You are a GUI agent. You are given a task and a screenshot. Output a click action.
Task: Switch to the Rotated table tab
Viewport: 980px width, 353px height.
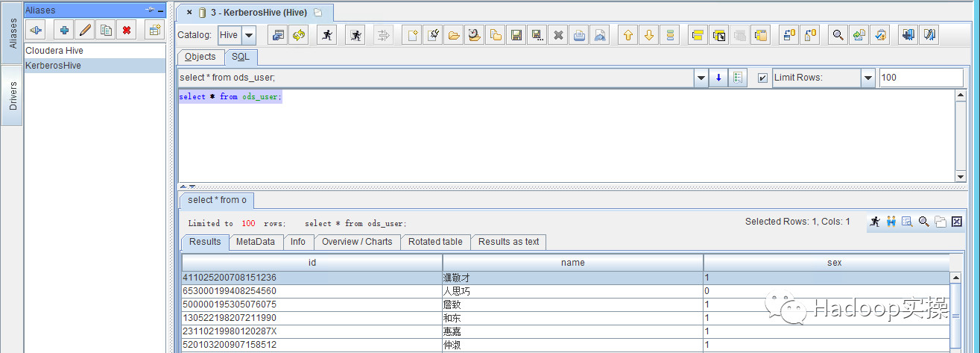[x=435, y=242]
